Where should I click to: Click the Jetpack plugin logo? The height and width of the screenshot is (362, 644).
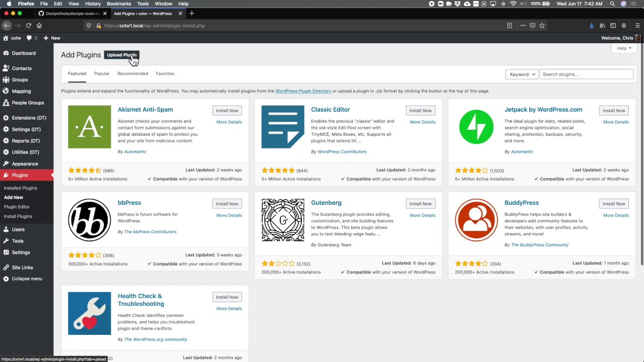(x=476, y=127)
